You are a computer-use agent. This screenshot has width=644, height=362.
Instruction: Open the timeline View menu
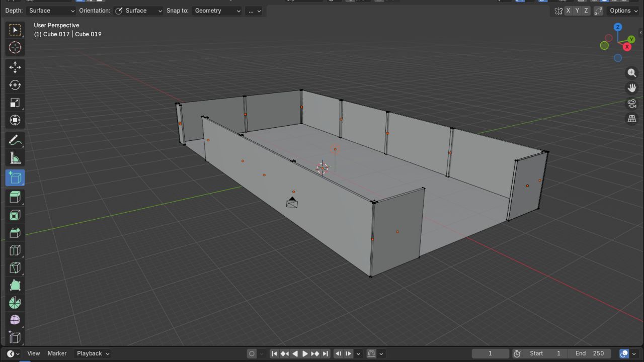coord(34,353)
